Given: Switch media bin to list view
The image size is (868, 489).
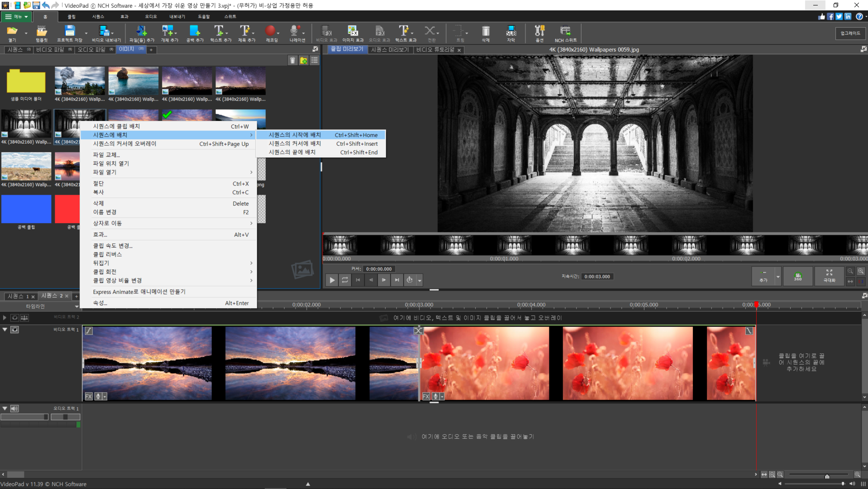Looking at the screenshot, I should (x=315, y=61).
